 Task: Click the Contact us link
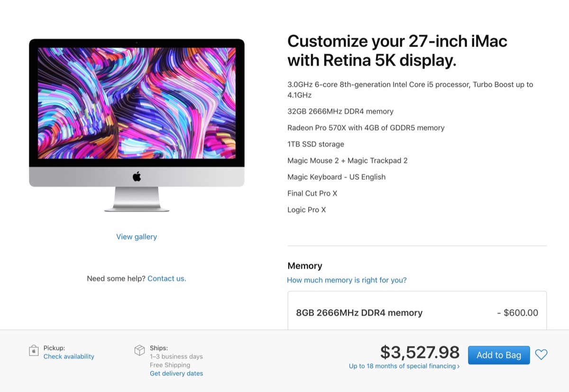166,278
